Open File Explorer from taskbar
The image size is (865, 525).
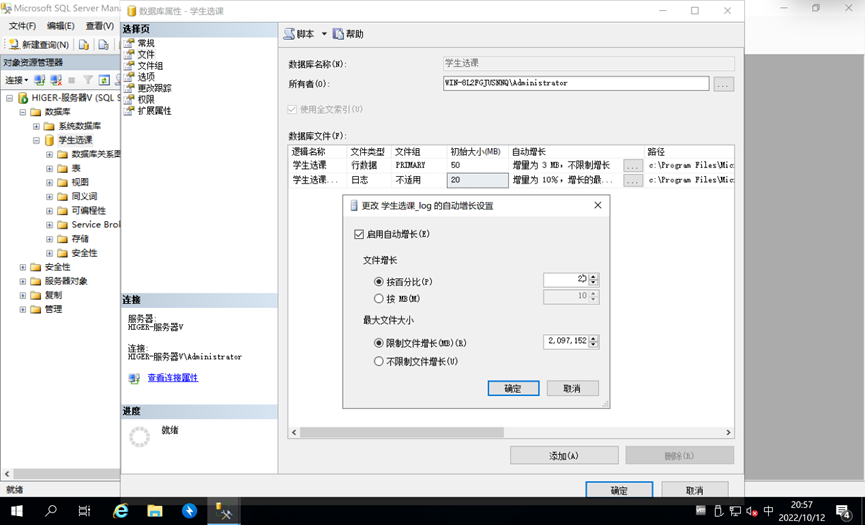click(155, 511)
